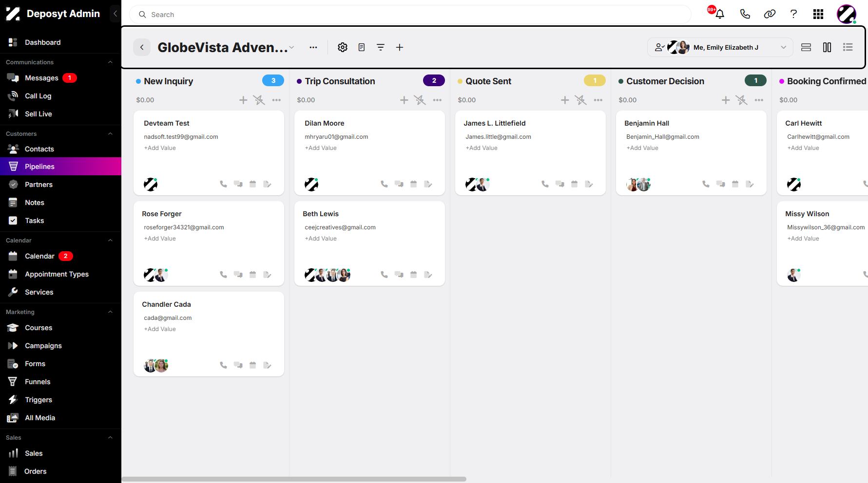The height and width of the screenshot is (483, 868).
Task: Collapse the Calendar section
Action: coord(110,241)
